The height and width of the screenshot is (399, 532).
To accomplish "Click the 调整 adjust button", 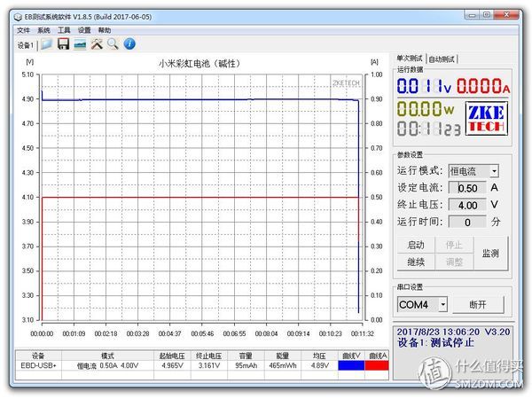I will click(454, 262).
